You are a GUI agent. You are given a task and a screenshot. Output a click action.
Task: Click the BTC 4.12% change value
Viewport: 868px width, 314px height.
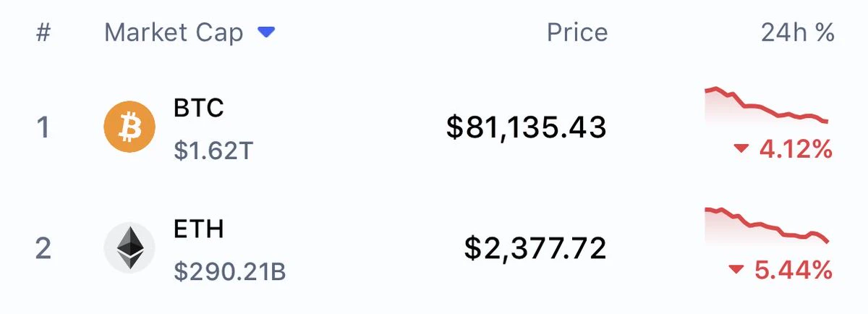point(796,150)
